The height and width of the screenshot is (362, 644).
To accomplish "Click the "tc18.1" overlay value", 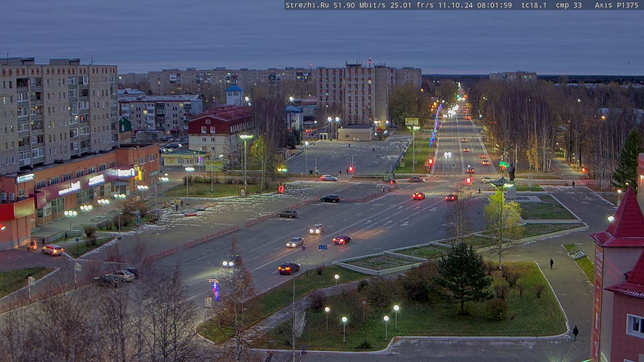I will 534,5.
